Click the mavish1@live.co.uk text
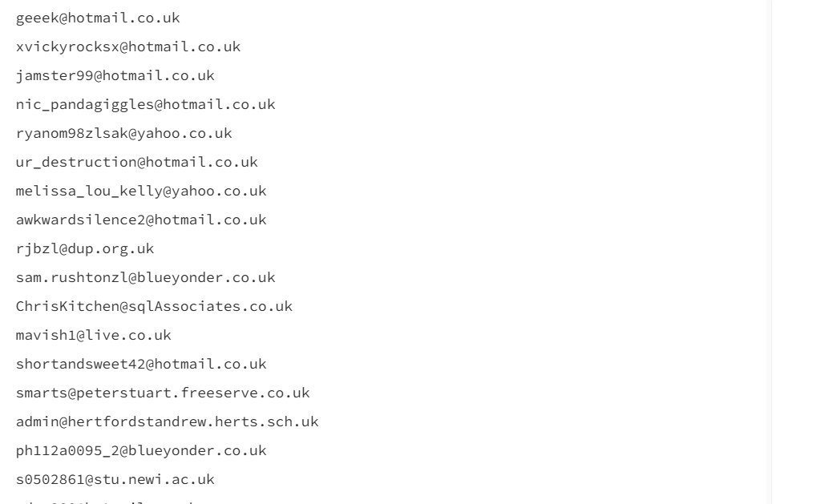Screen dimensions: 837x504 pyautogui.click(x=94, y=335)
